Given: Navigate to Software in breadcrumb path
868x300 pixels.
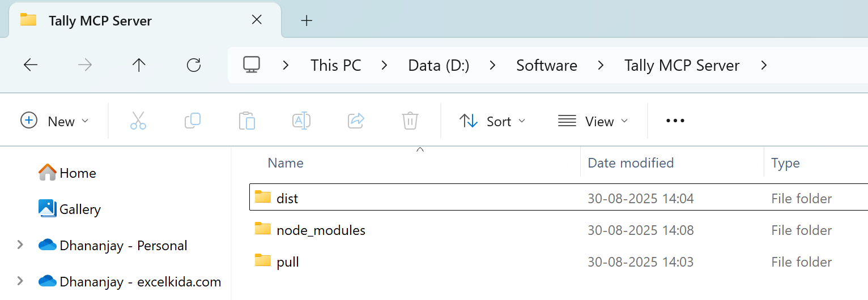Looking at the screenshot, I should pos(547,65).
